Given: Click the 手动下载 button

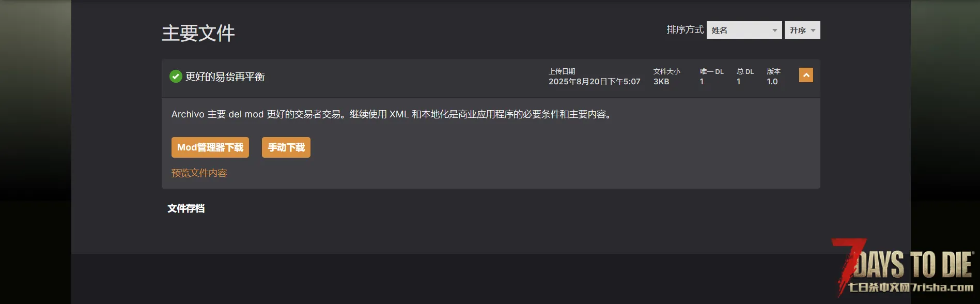Looking at the screenshot, I should [x=286, y=147].
